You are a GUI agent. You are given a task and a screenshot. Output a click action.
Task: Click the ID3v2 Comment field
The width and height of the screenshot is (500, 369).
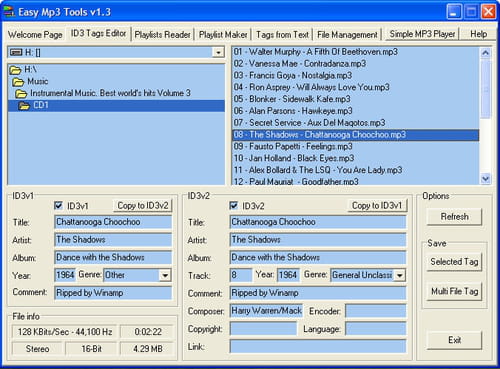click(x=318, y=293)
